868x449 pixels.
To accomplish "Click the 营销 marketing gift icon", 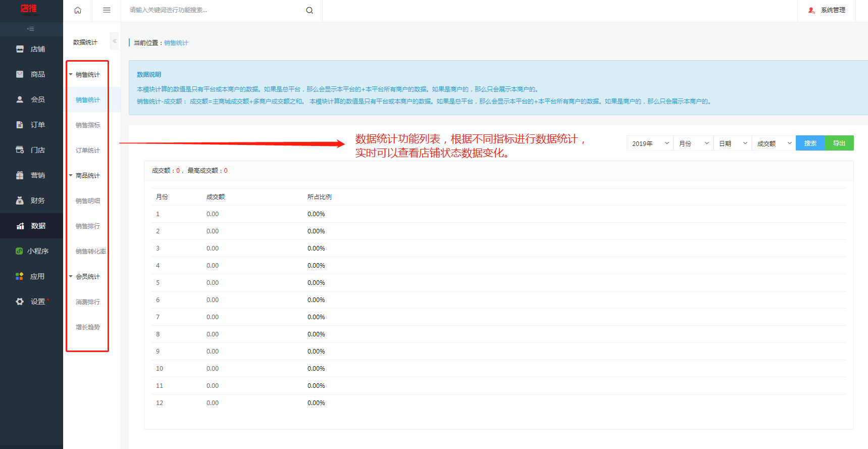I will (20, 175).
